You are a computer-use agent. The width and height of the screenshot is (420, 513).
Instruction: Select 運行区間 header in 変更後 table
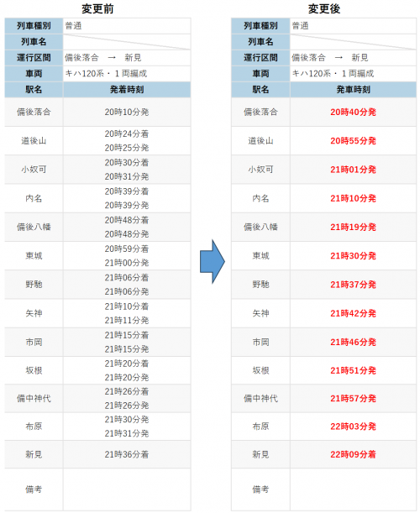pyautogui.click(x=260, y=58)
